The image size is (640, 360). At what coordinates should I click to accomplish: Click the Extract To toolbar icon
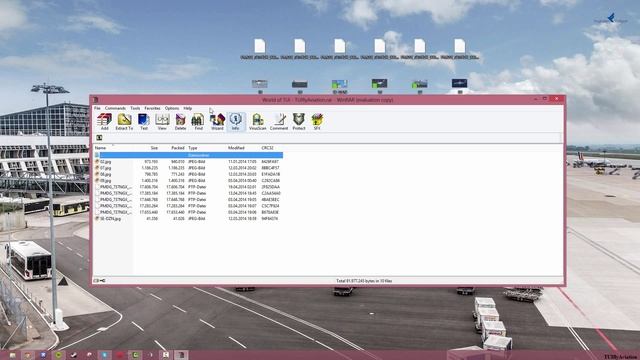[x=124, y=122]
